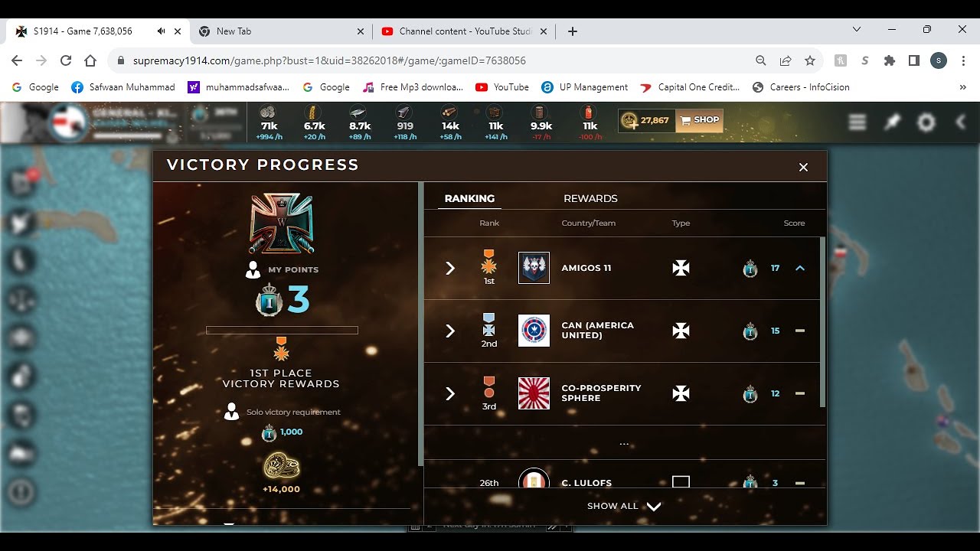Open the YouTube bookmark
The width and height of the screenshot is (980, 551).
coord(502,87)
